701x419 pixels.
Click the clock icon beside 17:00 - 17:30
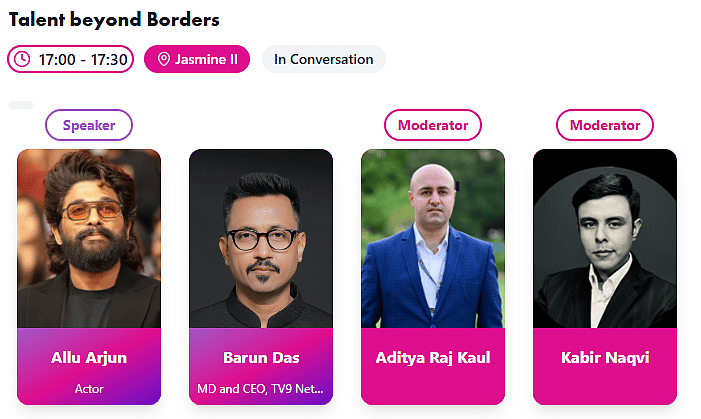coord(23,59)
